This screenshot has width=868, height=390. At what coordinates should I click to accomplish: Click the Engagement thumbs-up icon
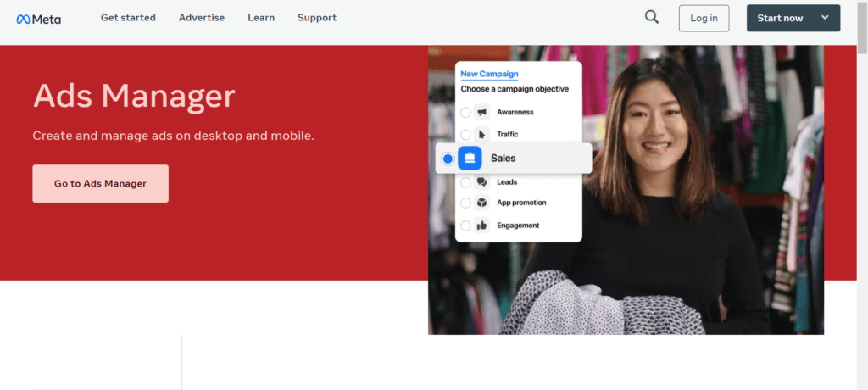(x=481, y=226)
